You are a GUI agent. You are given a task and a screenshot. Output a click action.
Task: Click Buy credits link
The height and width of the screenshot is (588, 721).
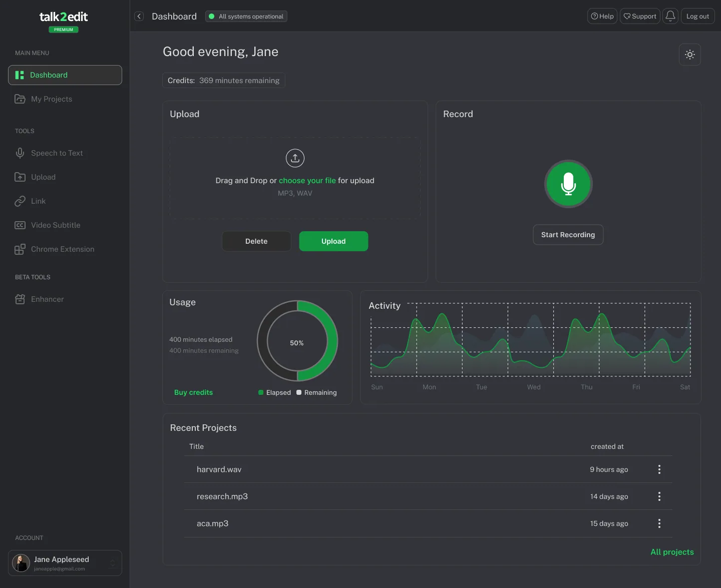point(193,392)
